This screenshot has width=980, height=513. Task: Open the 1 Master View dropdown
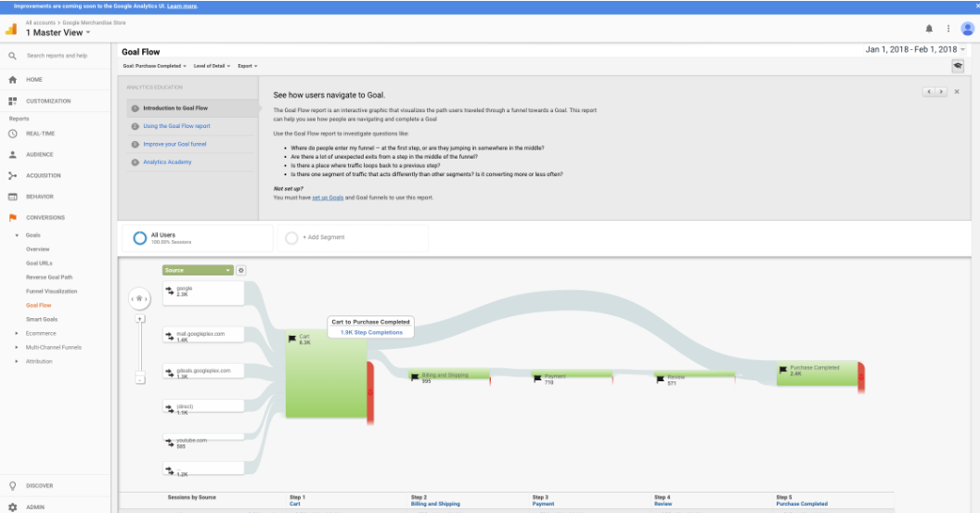click(x=58, y=32)
